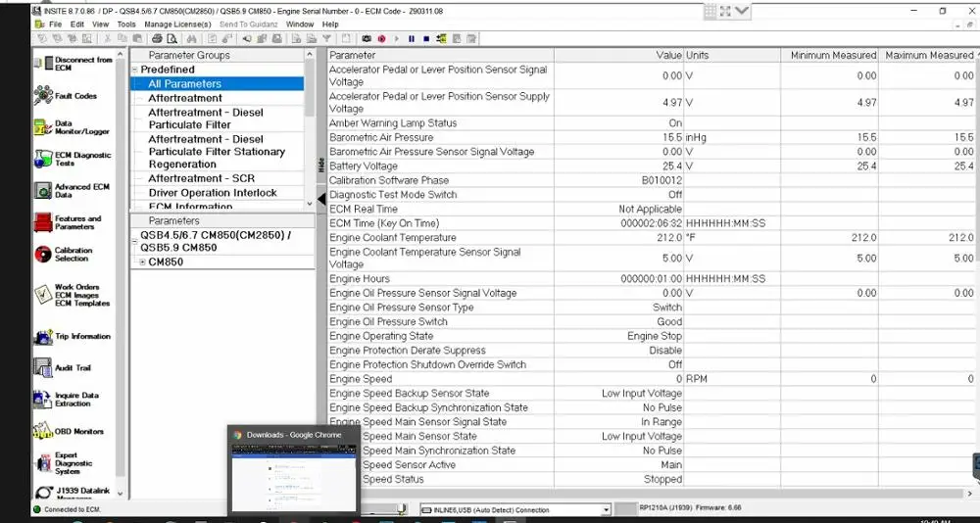This screenshot has width=980, height=523.
Task: Open Inquire Data Extraction
Action: point(67,400)
